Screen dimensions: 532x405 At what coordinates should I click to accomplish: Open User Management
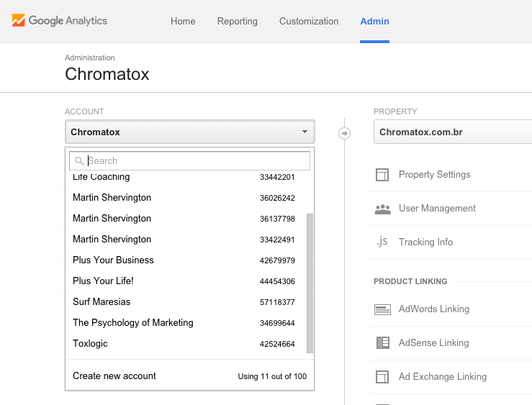click(437, 208)
